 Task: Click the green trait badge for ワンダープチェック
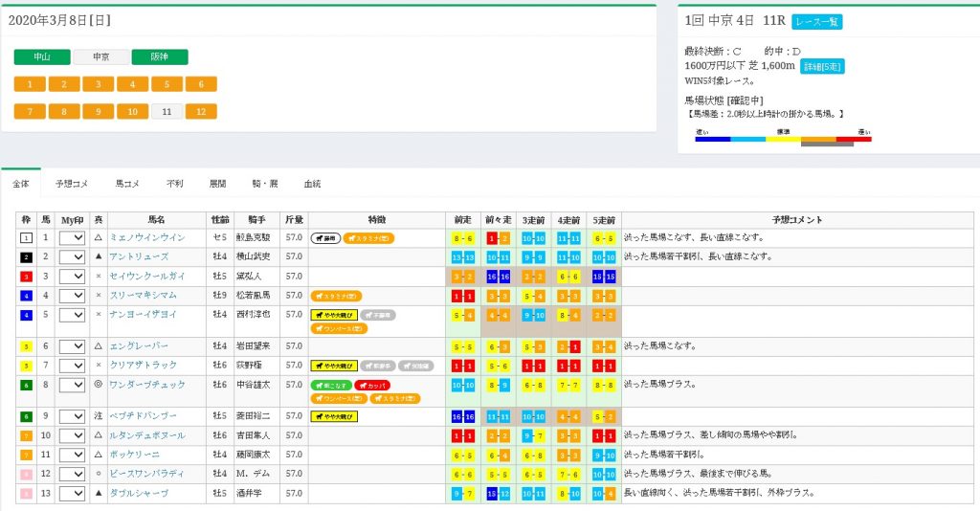coord(331,385)
